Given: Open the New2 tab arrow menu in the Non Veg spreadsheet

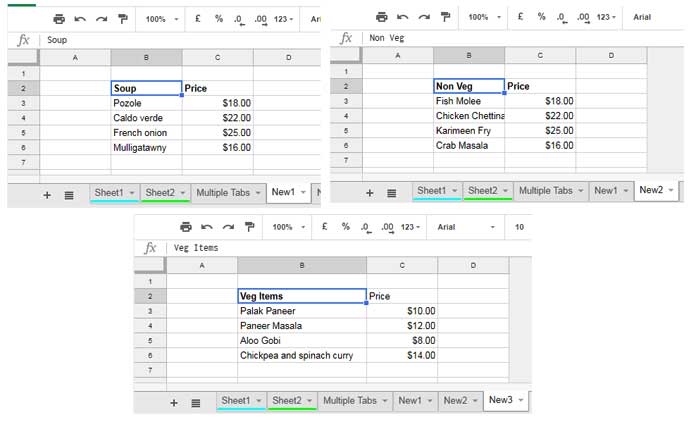Looking at the screenshot, I should (671, 190).
